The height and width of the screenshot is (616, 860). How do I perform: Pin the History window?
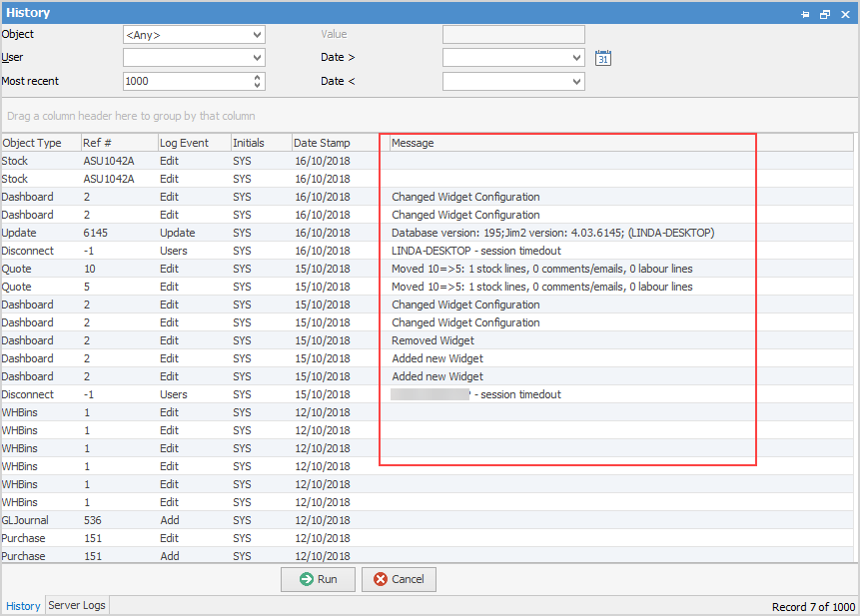806,14
